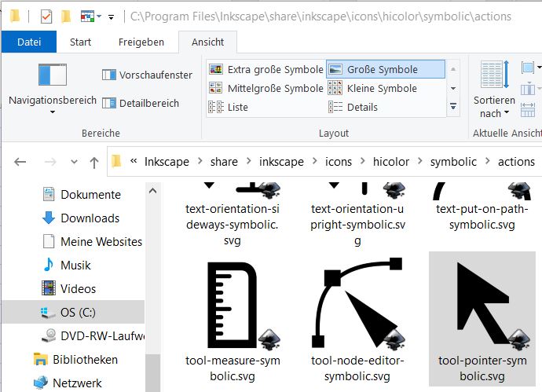542x392 pixels.
Task: Toggle the Vorschaufenster pane
Action: (147, 75)
